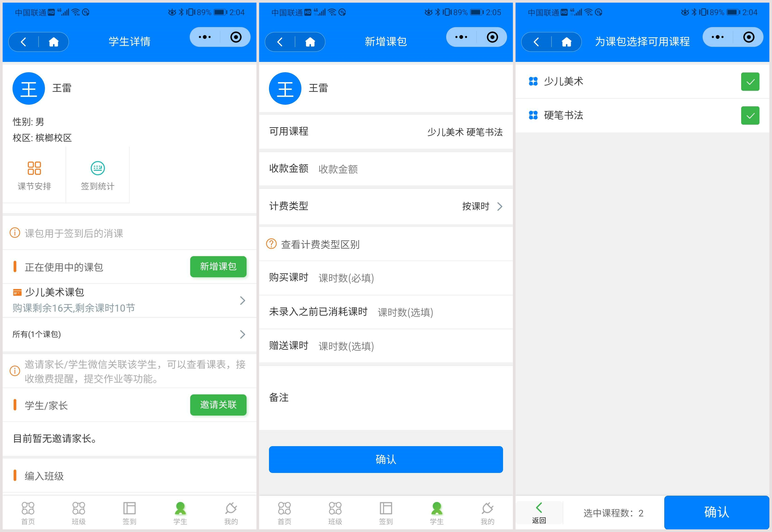Focus 备注 text area
This screenshot has height=532, width=772.
click(386, 398)
